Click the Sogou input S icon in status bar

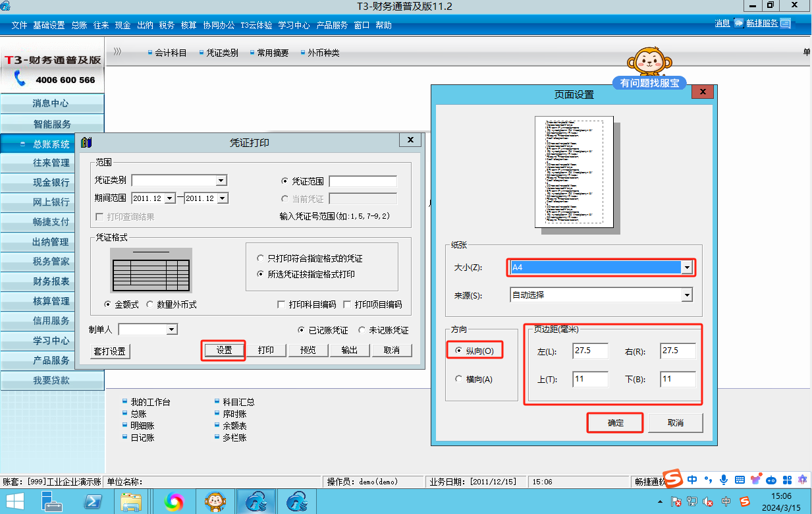(x=671, y=478)
